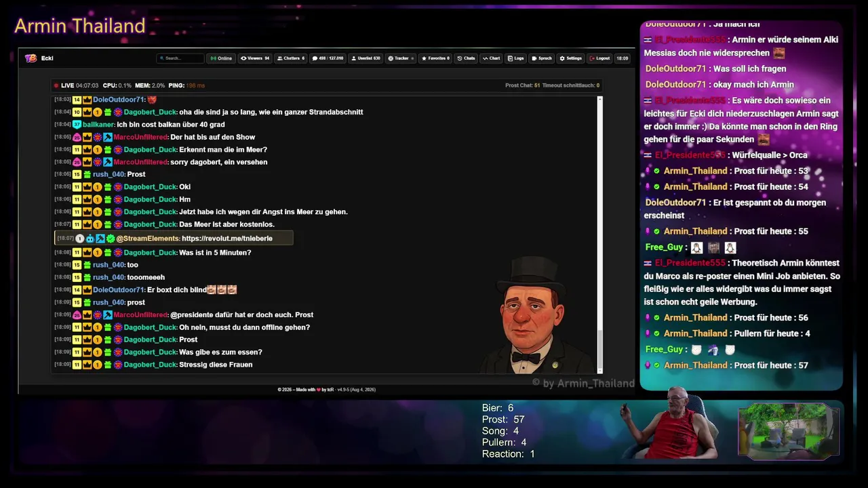
Task: Click the yellow 11 badge on 'Was gibe es zum essen?'
Action: pyautogui.click(x=77, y=352)
